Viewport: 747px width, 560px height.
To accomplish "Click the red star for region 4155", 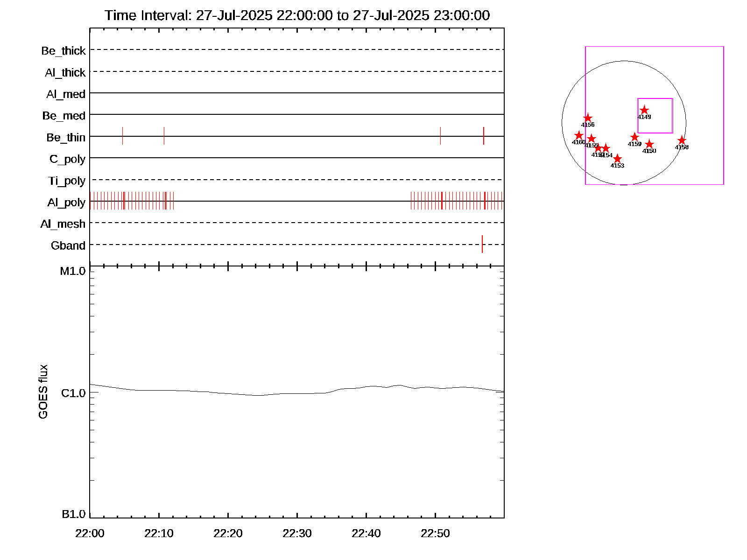I will pos(592,139).
